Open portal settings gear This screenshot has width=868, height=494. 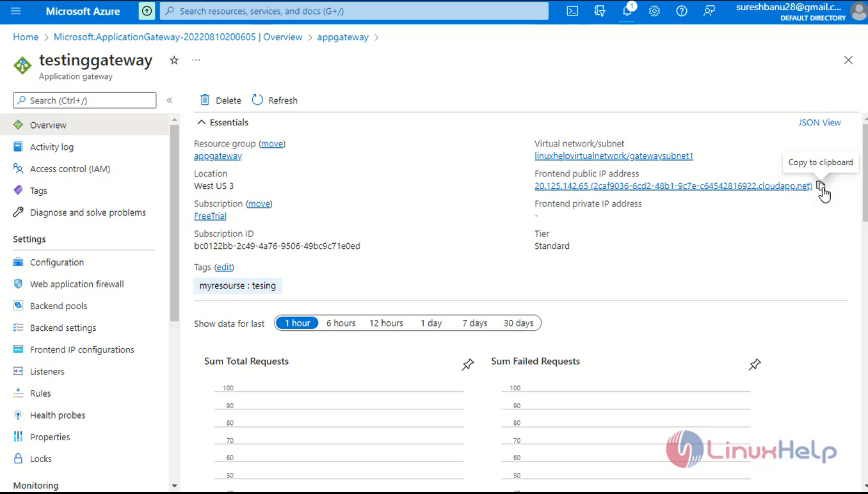(654, 11)
